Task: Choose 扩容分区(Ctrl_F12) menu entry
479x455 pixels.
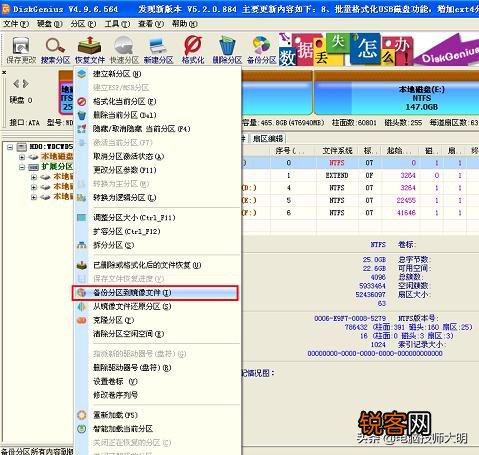Action: coord(157,231)
